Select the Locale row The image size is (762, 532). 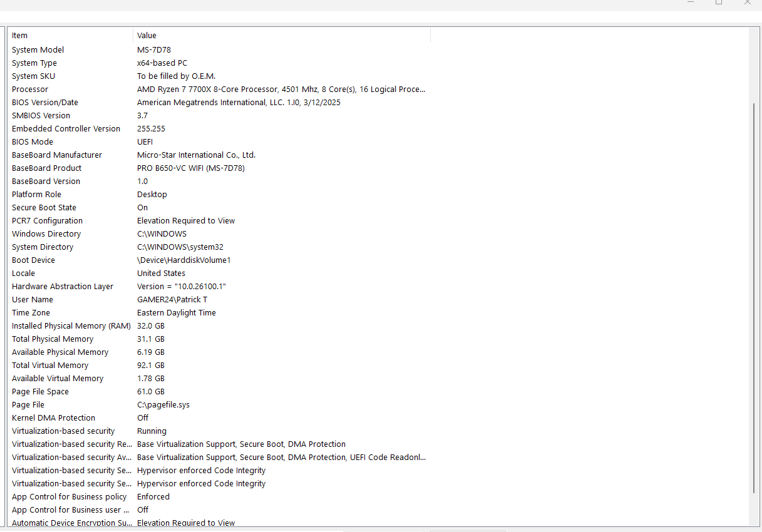[x=219, y=274]
